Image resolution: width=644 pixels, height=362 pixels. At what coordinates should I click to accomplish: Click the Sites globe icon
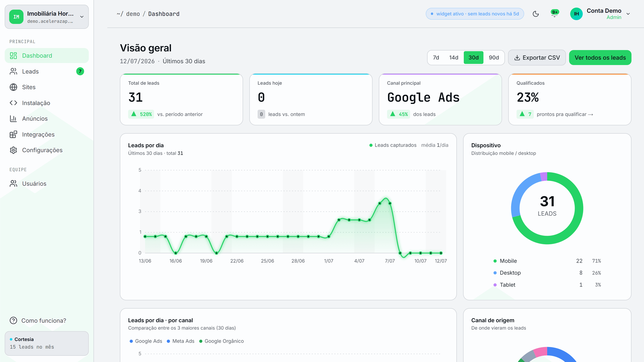pyautogui.click(x=13, y=87)
